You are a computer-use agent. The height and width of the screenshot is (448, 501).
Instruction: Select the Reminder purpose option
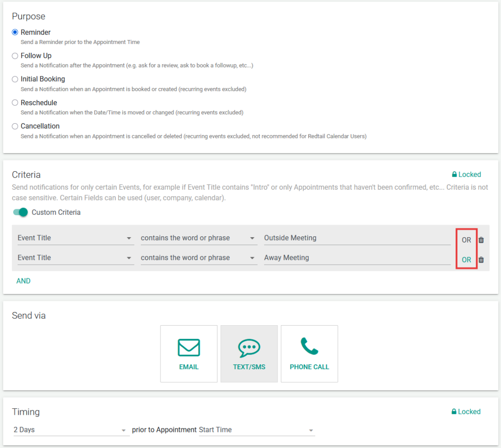pyautogui.click(x=15, y=32)
